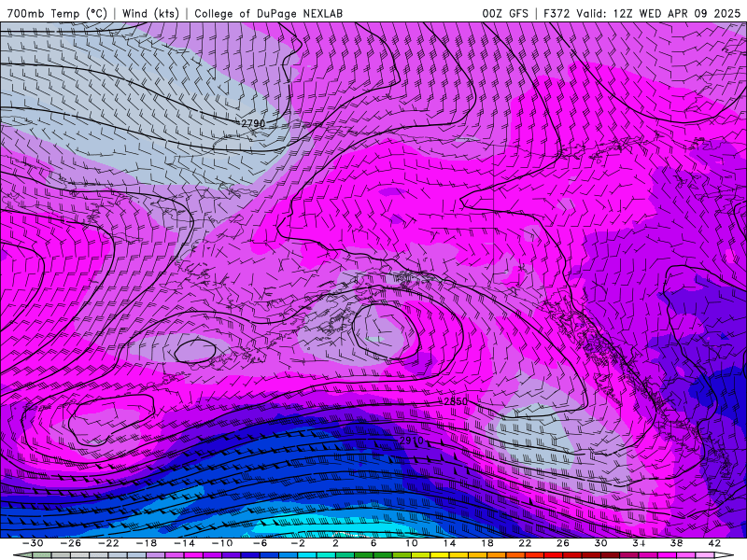Click the 10 value on the color scale
This screenshot has width=747, height=560.
point(412,543)
